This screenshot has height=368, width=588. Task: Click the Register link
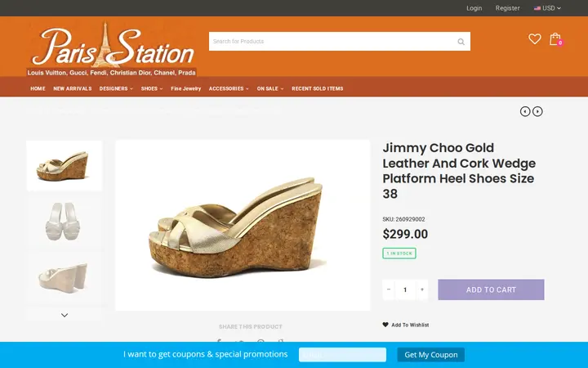507,8
